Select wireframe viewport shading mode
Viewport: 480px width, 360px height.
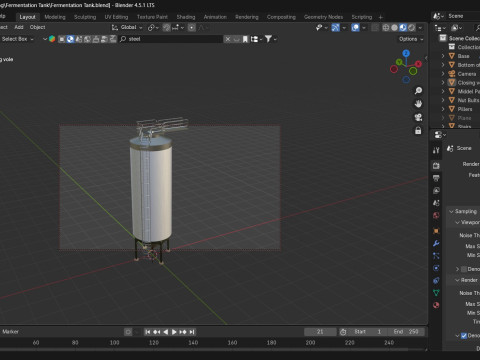(386, 28)
